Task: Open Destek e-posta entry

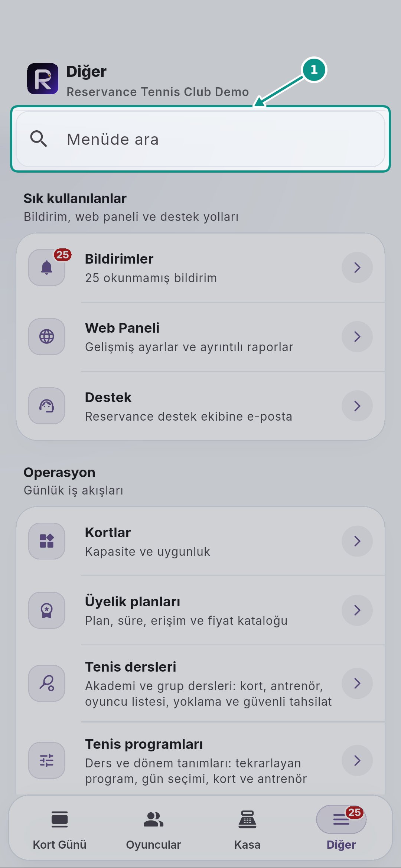Action: (x=200, y=406)
